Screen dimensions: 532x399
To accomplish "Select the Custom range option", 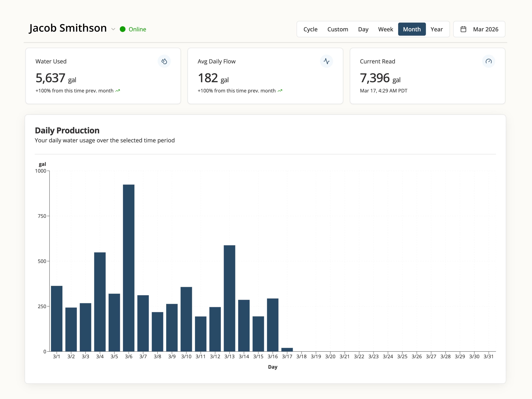I will click(338, 29).
